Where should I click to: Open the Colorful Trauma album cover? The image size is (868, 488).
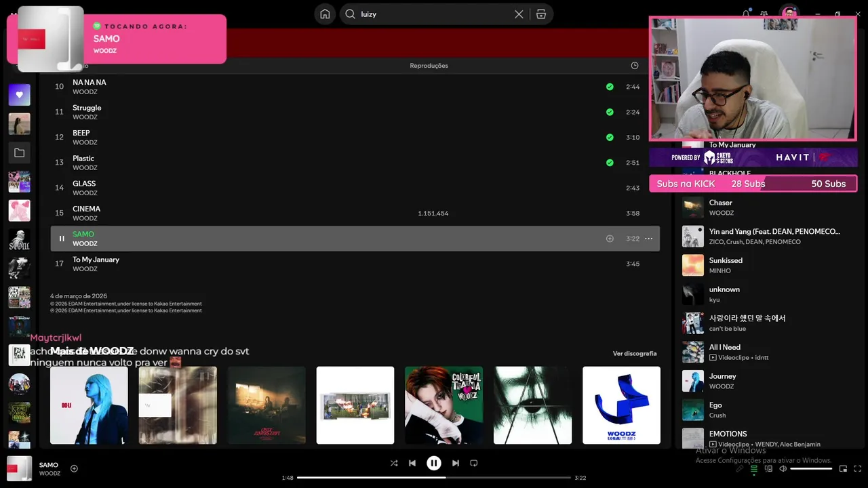click(443, 405)
